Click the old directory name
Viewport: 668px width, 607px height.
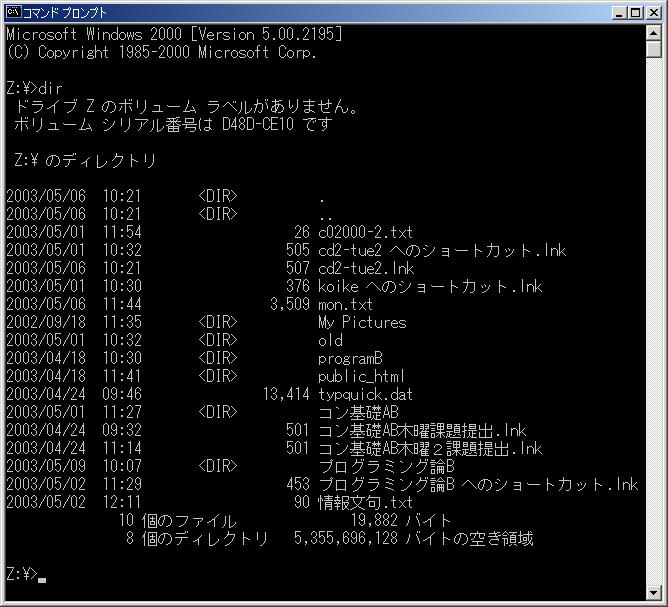point(330,340)
